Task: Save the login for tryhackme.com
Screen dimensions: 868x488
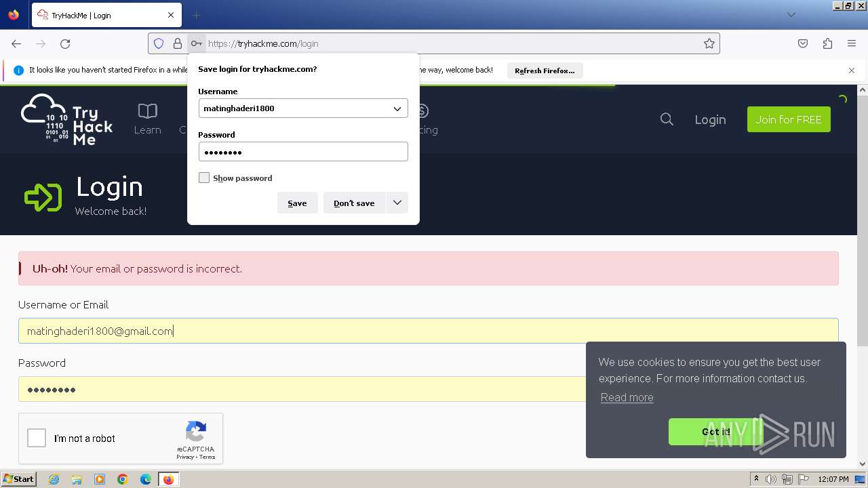Action: pos(297,203)
